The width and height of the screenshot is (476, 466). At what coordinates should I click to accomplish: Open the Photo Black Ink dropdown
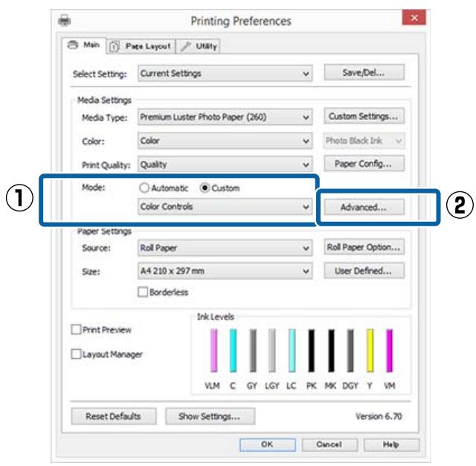click(x=364, y=141)
